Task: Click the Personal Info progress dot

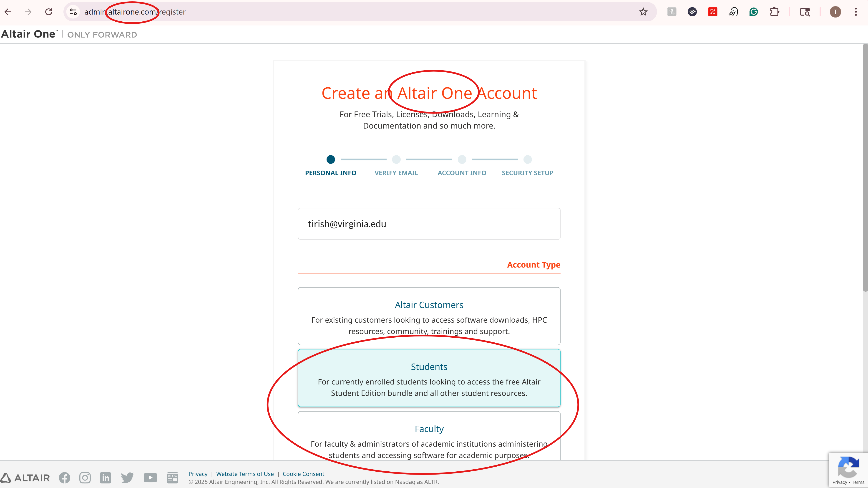Action: click(331, 159)
